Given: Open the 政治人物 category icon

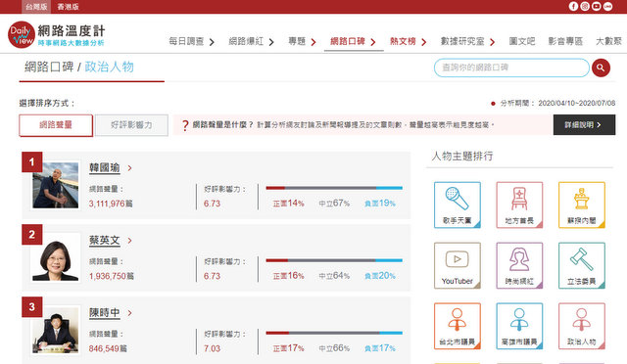Looking at the screenshot, I should [x=581, y=326].
